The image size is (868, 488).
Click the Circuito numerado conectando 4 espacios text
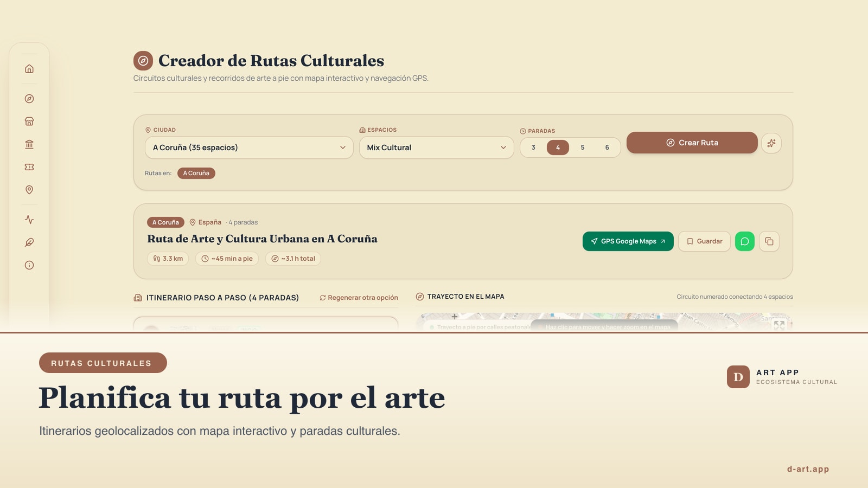735,297
